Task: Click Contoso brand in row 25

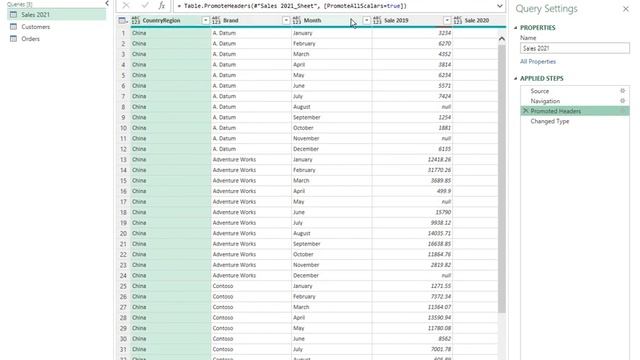Action: (x=251, y=286)
